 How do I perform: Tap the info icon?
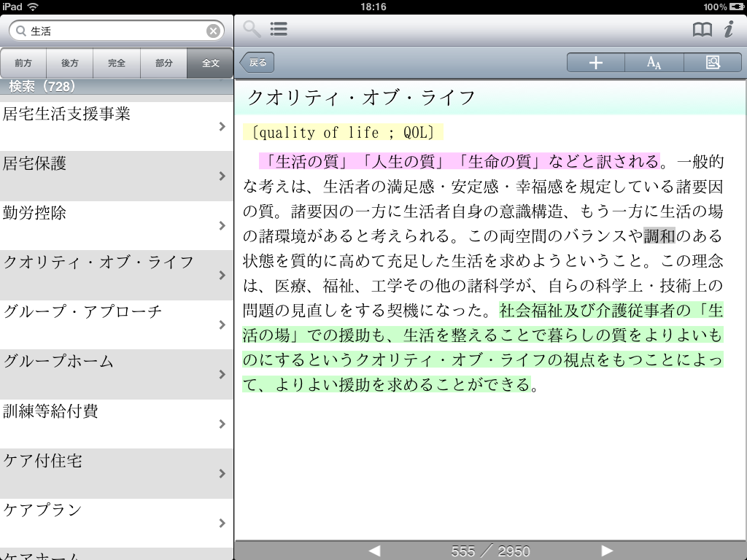pos(728,29)
